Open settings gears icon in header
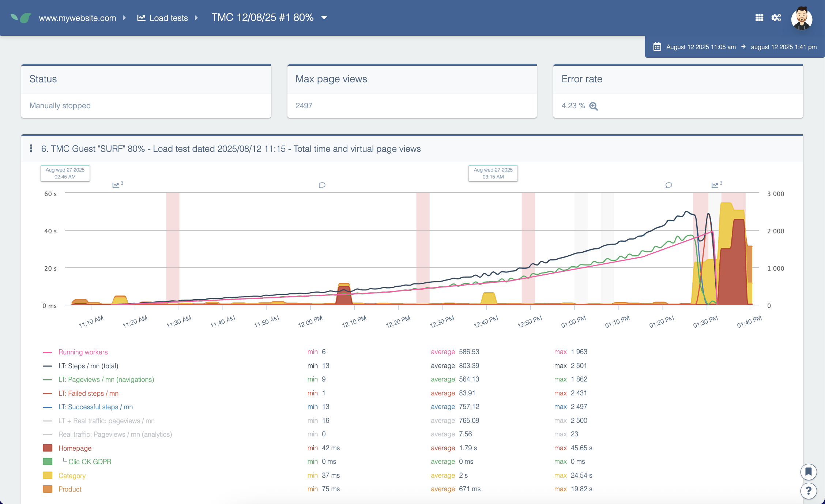Screen dimensions: 825x504 [x=776, y=18]
